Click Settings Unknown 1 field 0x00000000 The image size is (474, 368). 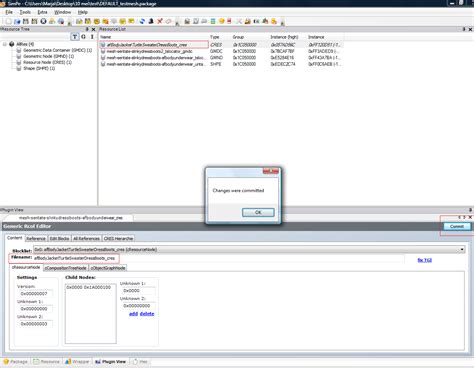point(35,309)
